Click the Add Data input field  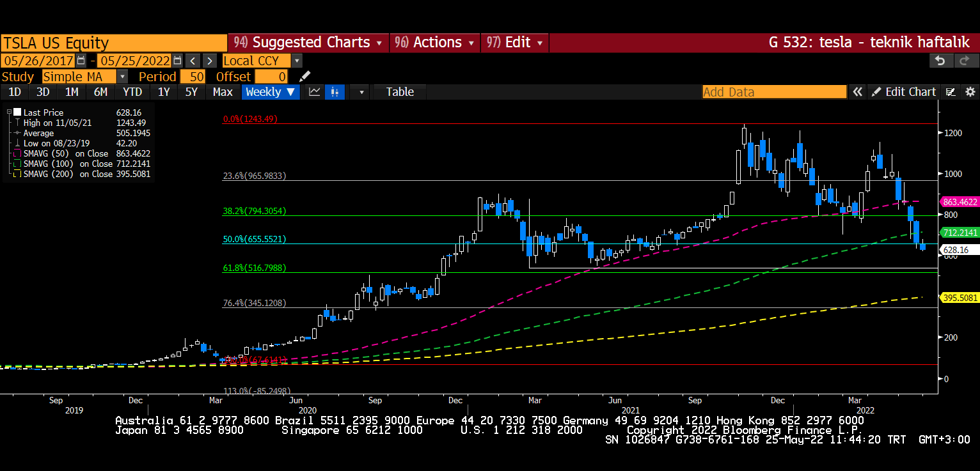(775, 92)
